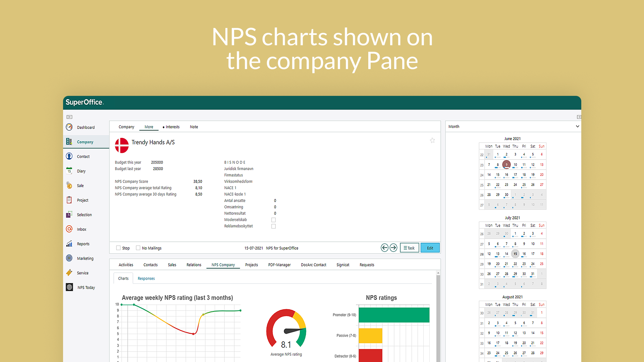The height and width of the screenshot is (362, 644).
Task: Open the Relations tab
Action: click(194, 265)
